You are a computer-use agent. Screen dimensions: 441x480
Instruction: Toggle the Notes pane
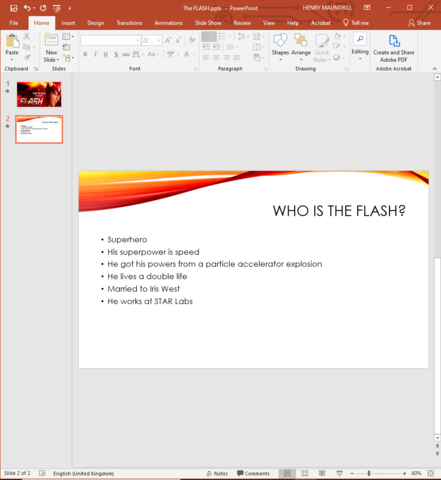(217, 473)
